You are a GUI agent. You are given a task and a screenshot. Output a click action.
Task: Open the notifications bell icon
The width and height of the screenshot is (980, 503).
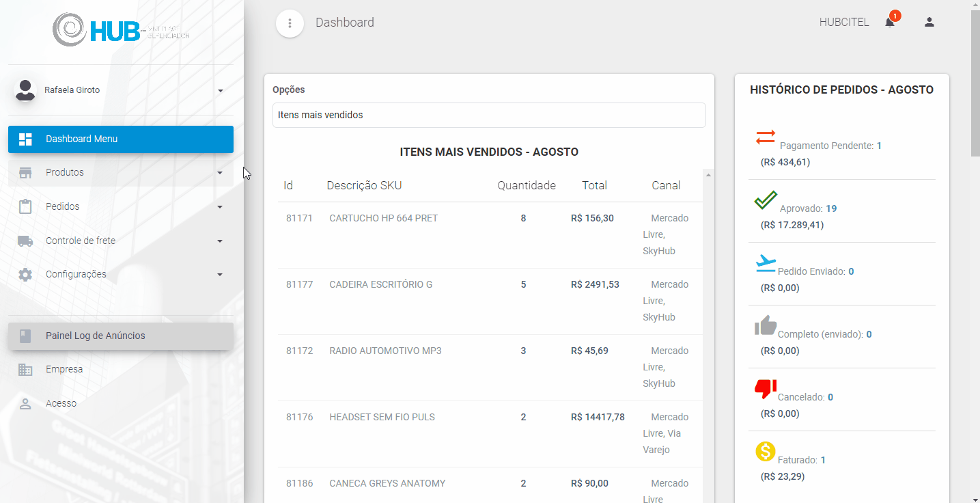click(889, 22)
